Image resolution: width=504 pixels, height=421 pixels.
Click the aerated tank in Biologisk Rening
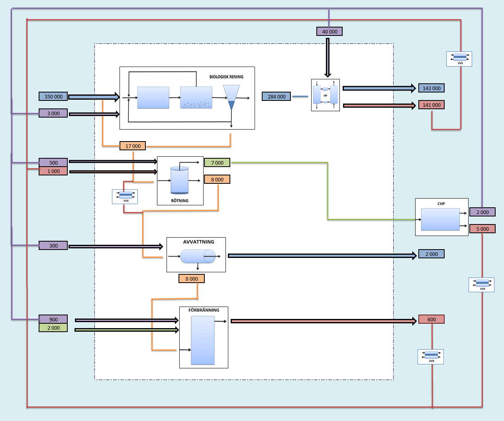196,98
